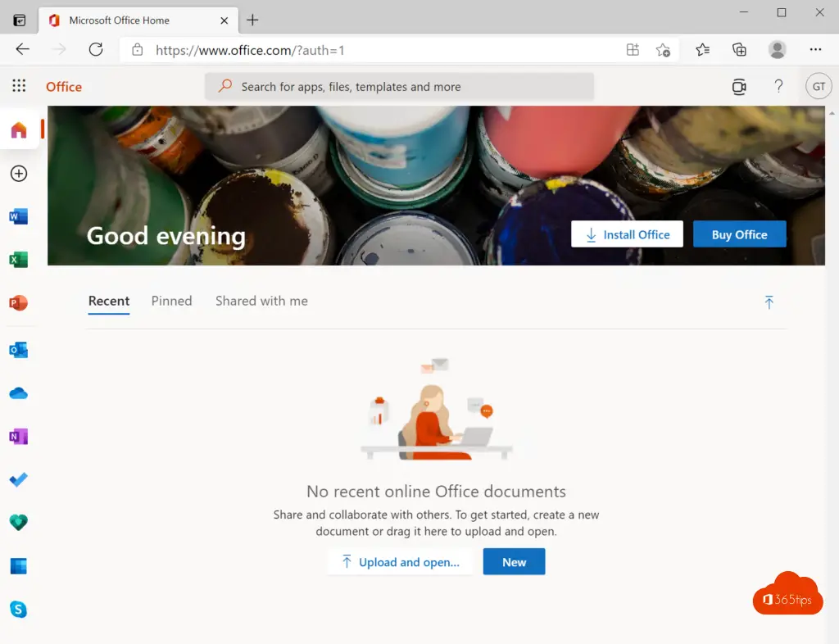The height and width of the screenshot is (644, 839).
Task: Open browser Settings and more menu
Action: coord(815,50)
